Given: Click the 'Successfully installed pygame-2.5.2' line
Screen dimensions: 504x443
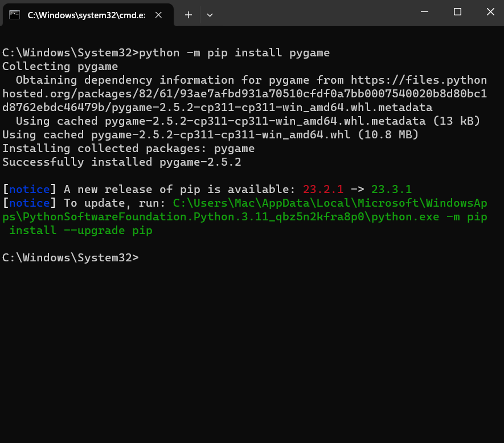Looking at the screenshot, I should point(122,162).
